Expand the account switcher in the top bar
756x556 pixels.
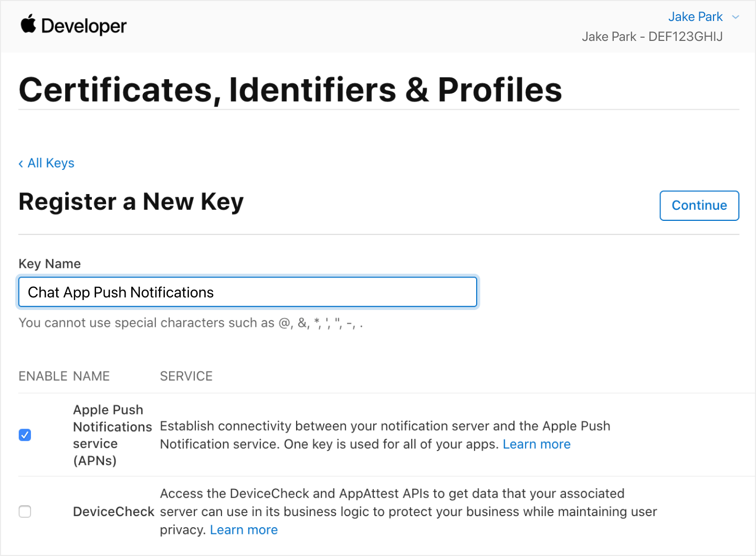click(734, 17)
